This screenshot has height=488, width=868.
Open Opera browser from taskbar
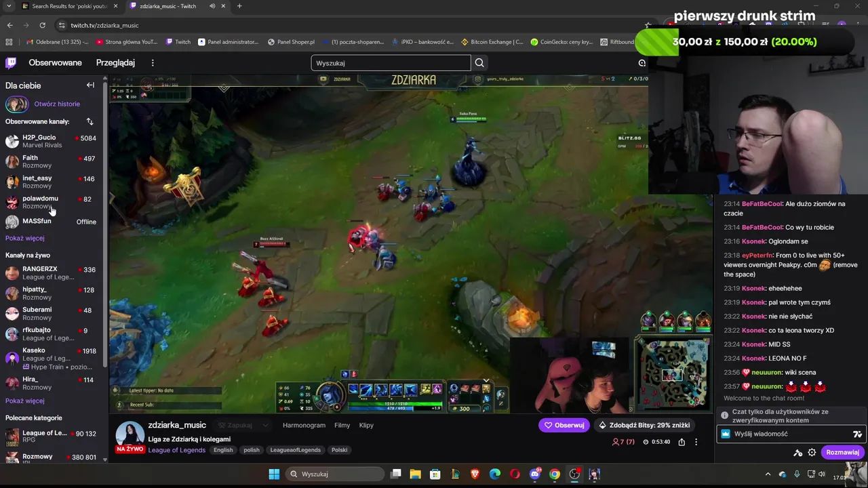point(515,474)
